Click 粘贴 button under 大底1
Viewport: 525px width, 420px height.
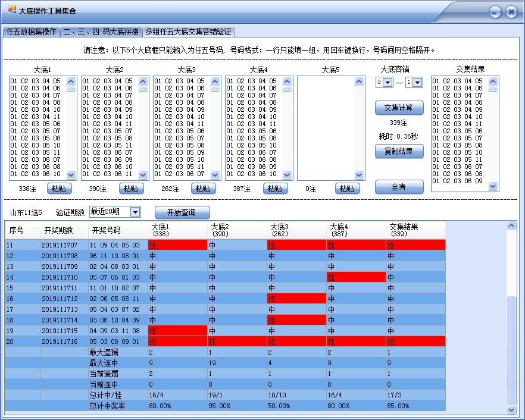click(59, 189)
